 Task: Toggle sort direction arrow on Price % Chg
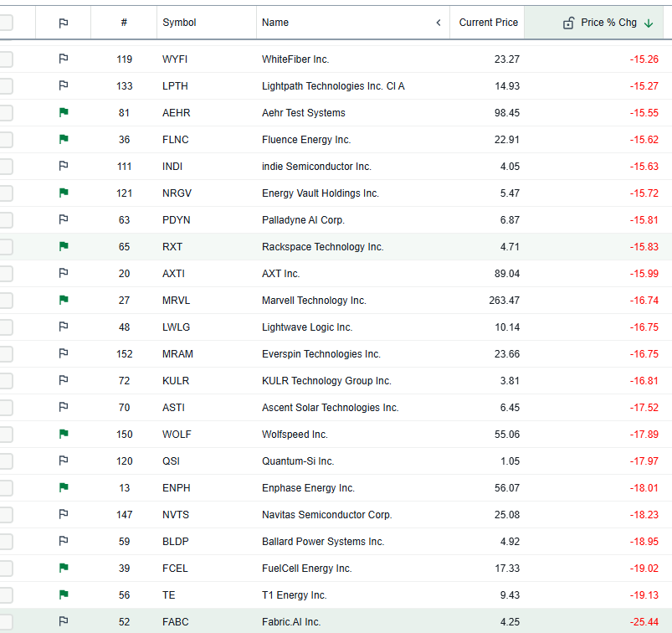coord(649,23)
